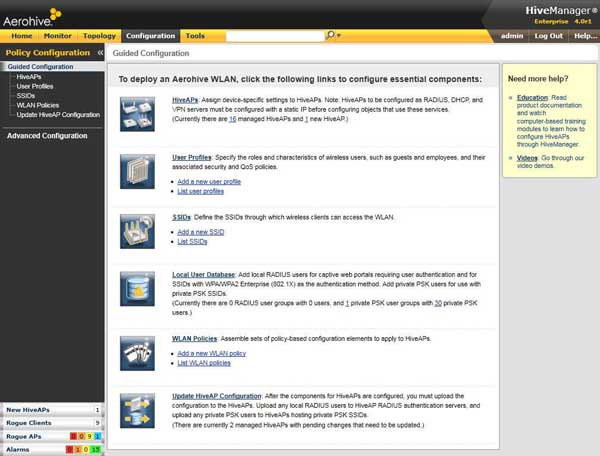Open the Tools tab
The width and height of the screenshot is (600, 456).
[x=195, y=36]
